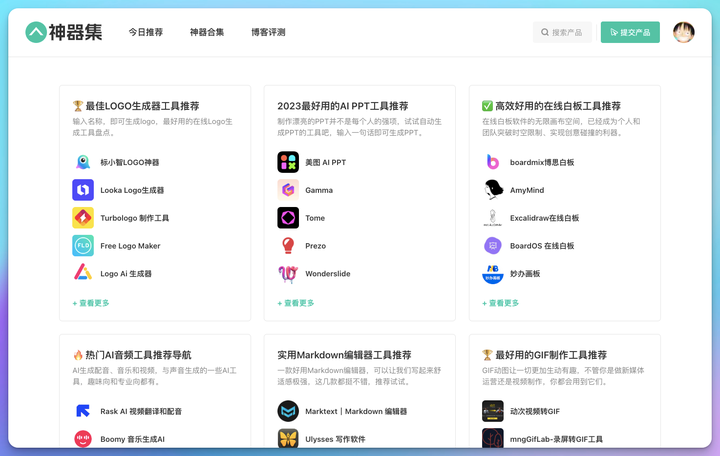This screenshot has height=456, width=720.
Task: Open the boardmix博思白板 icon
Action: coord(493,162)
